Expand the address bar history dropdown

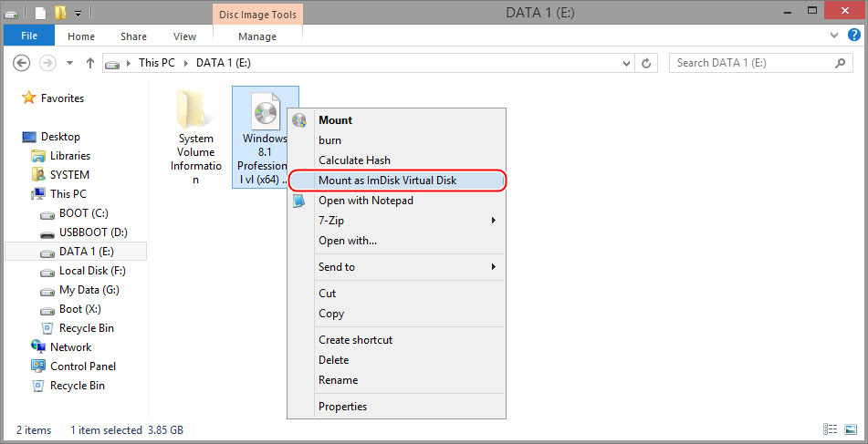pyautogui.click(x=627, y=63)
